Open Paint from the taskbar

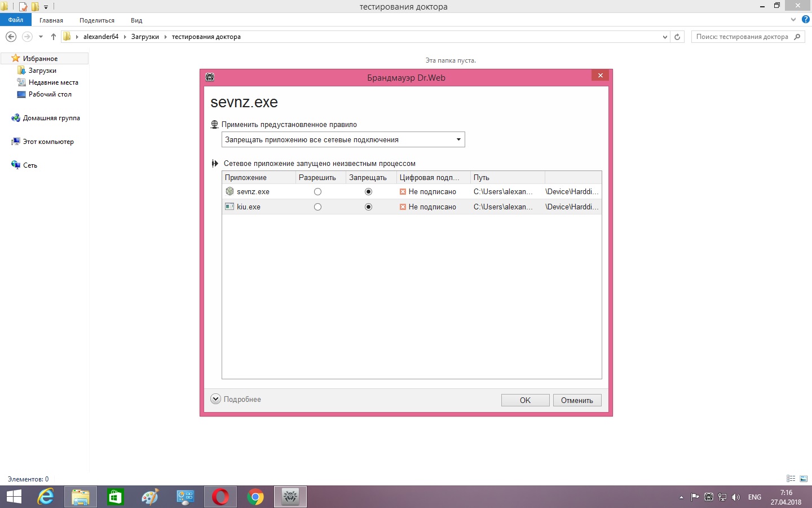(151, 497)
